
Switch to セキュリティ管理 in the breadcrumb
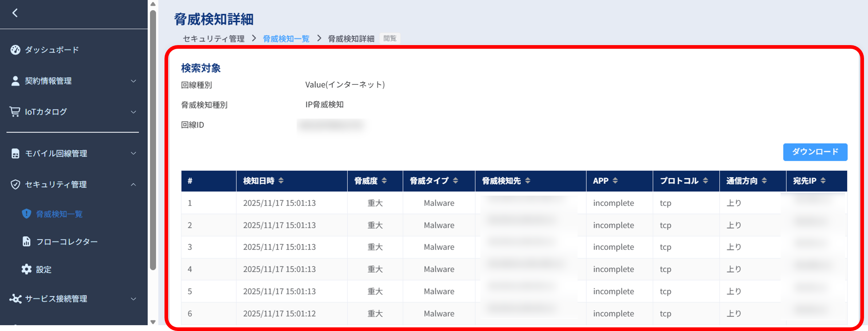pyautogui.click(x=213, y=39)
